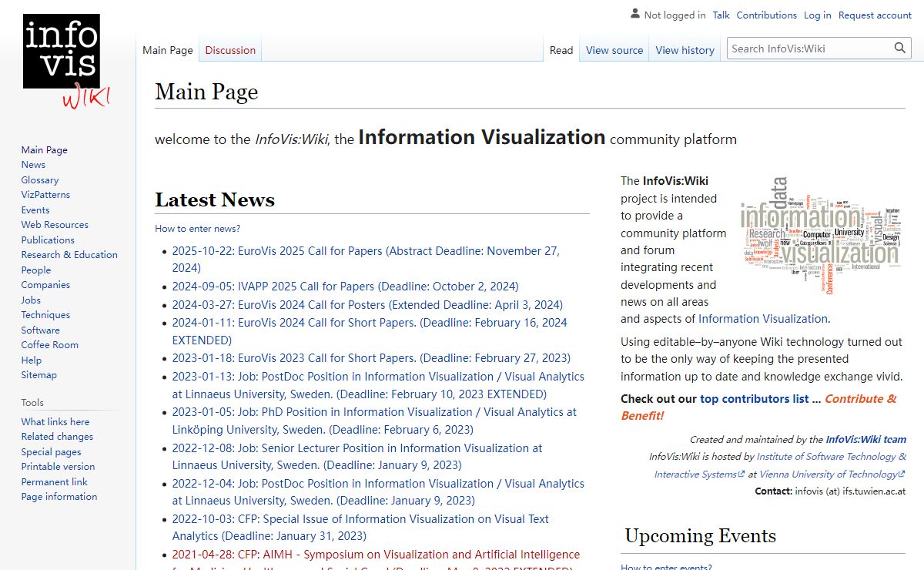Open the InfoVis:Wiki team link
Screen dimensions: 924x570
tap(865, 440)
